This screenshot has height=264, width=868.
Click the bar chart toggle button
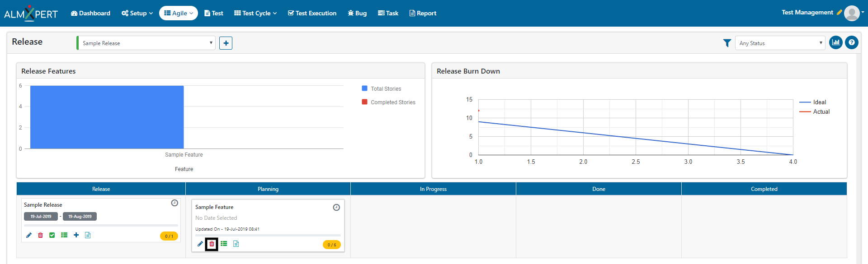[836, 43]
